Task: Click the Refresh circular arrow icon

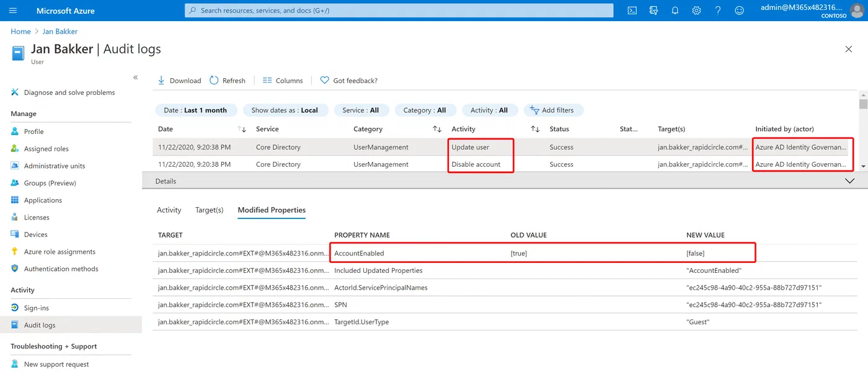Action: pyautogui.click(x=214, y=81)
